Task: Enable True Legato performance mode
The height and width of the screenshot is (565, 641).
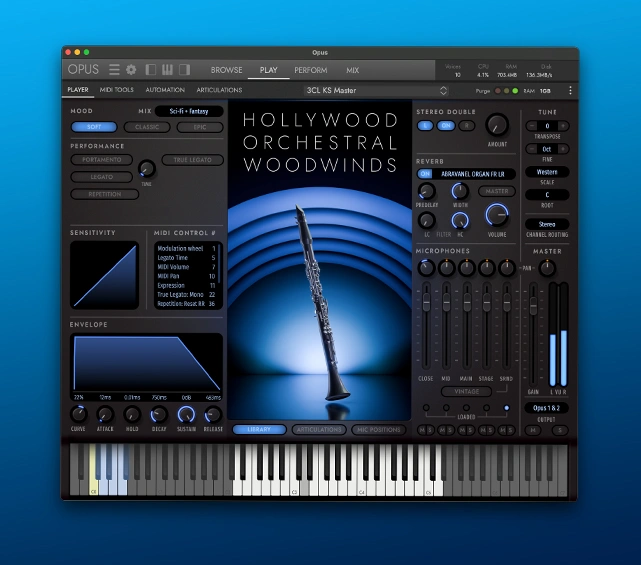Action: coord(193,160)
